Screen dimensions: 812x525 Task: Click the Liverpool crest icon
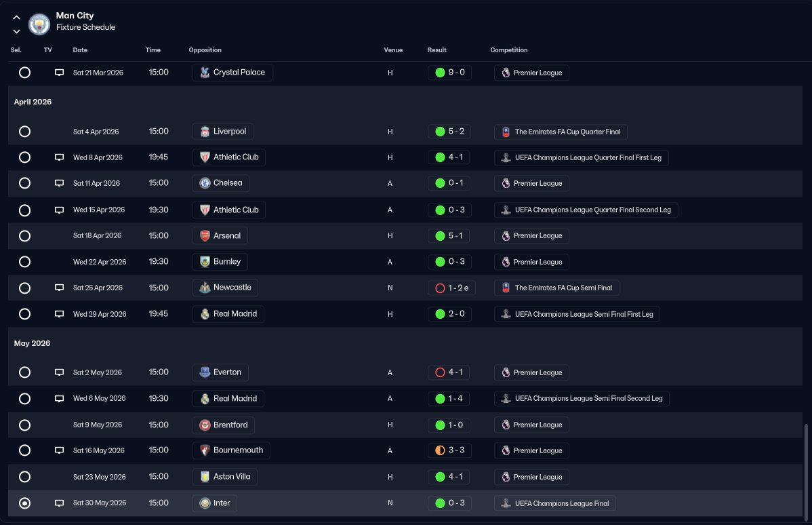pyautogui.click(x=205, y=132)
